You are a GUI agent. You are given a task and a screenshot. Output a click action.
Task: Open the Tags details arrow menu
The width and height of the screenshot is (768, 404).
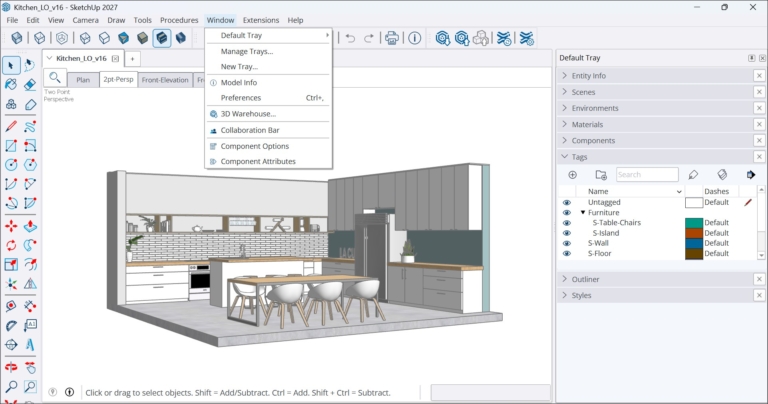(x=751, y=175)
